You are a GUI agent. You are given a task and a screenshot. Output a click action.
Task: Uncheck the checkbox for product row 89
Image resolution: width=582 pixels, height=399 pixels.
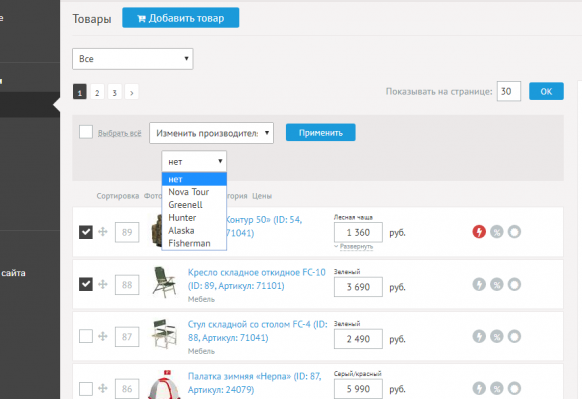pyautogui.click(x=86, y=232)
